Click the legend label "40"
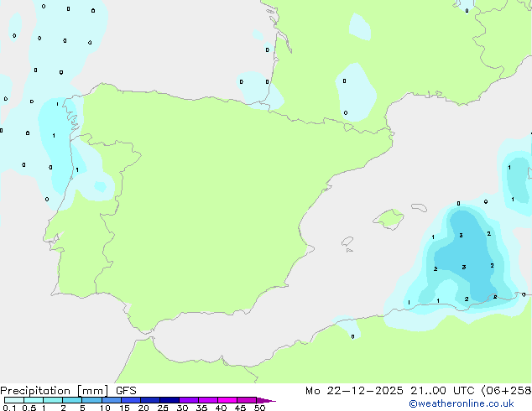Image resolution: width=532 pixels, height=411 pixels. click(x=221, y=408)
